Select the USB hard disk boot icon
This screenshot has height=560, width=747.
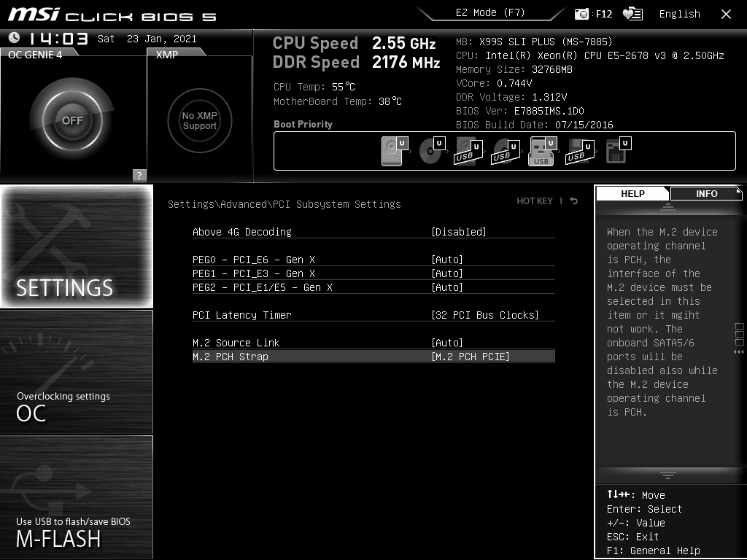point(468,152)
